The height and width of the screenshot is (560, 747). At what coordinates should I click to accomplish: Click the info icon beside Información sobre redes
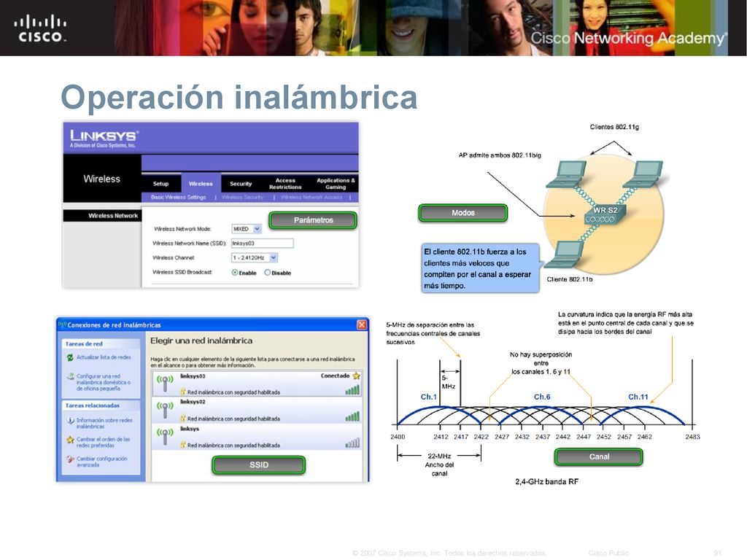(x=70, y=421)
